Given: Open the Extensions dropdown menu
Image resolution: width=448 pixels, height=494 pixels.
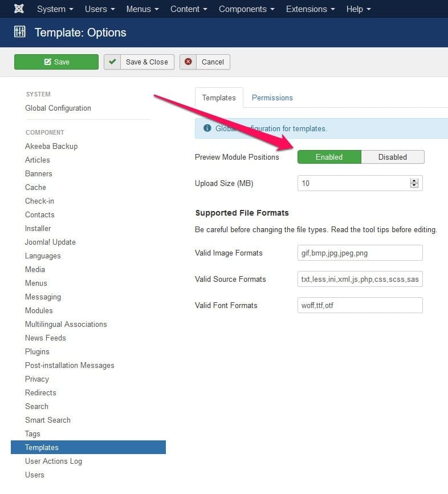Looking at the screenshot, I should tap(310, 9).
